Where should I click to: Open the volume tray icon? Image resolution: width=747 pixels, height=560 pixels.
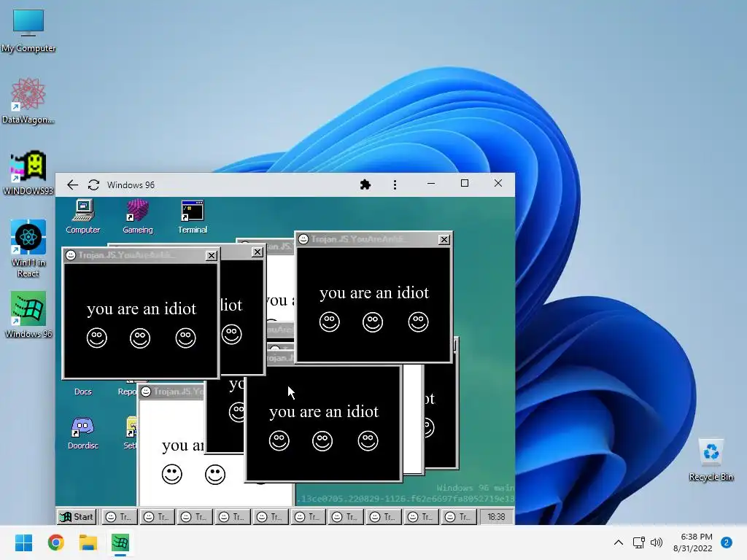pyautogui.click(x=657, y=542)
